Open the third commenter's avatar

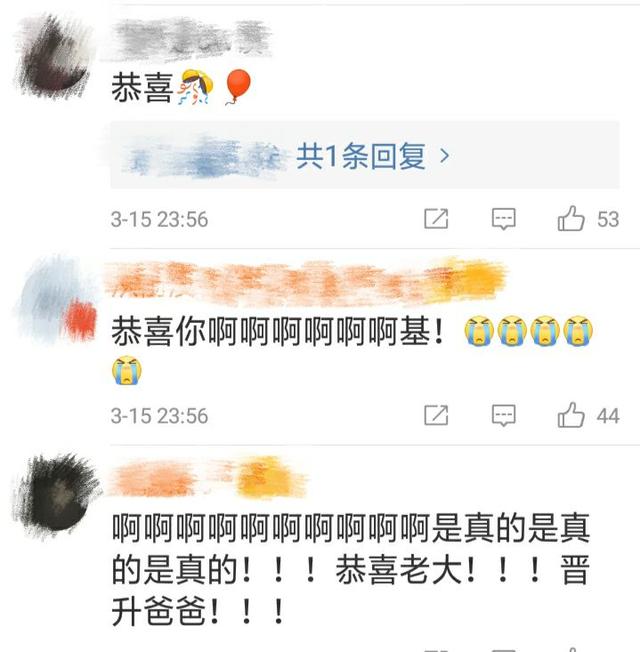(57, 495)
